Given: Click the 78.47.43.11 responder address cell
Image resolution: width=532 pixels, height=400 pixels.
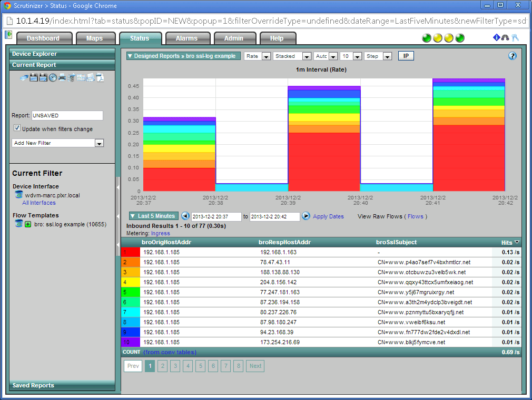Looking at the screenshot, I should [x=275, y=263].
